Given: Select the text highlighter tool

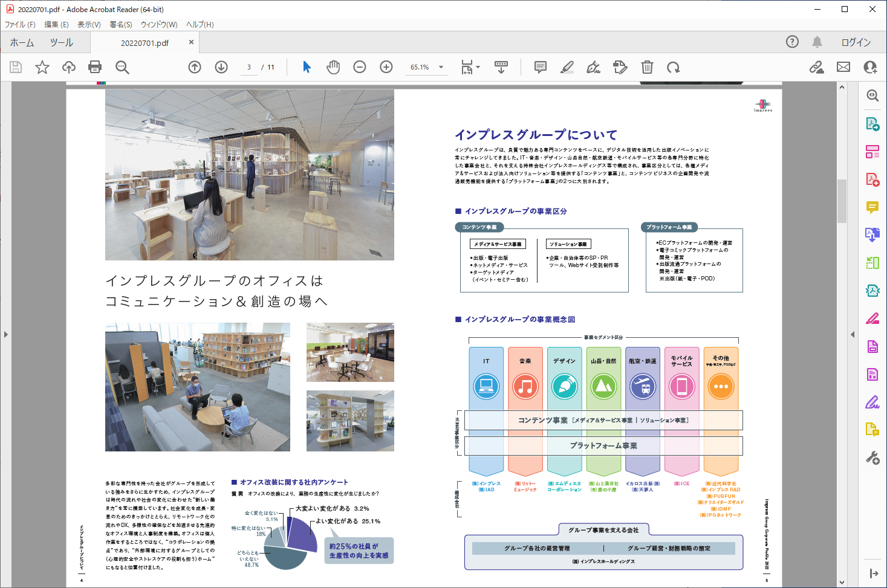Looking at the screenshot, I should point(567,67).
